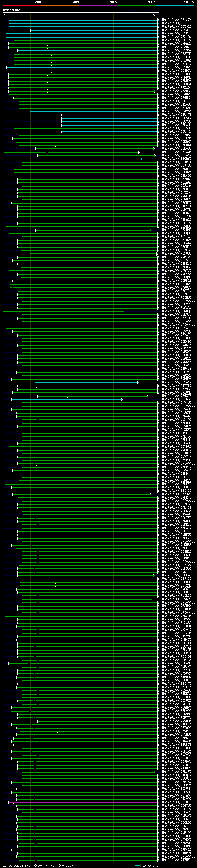Select label UniRef100_C5Z3V1
Screen dimensions: 197x868
tap(177, 494)
